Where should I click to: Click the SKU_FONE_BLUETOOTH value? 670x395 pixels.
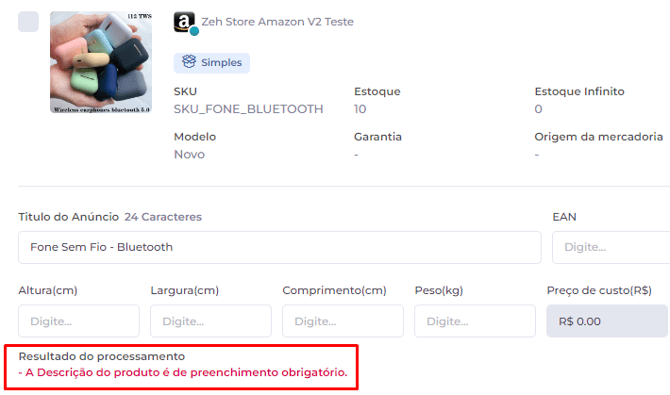coord(248,109)
